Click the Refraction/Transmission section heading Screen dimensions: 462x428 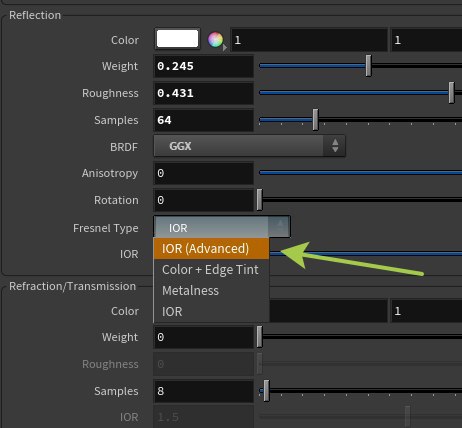tap(72, 286)
